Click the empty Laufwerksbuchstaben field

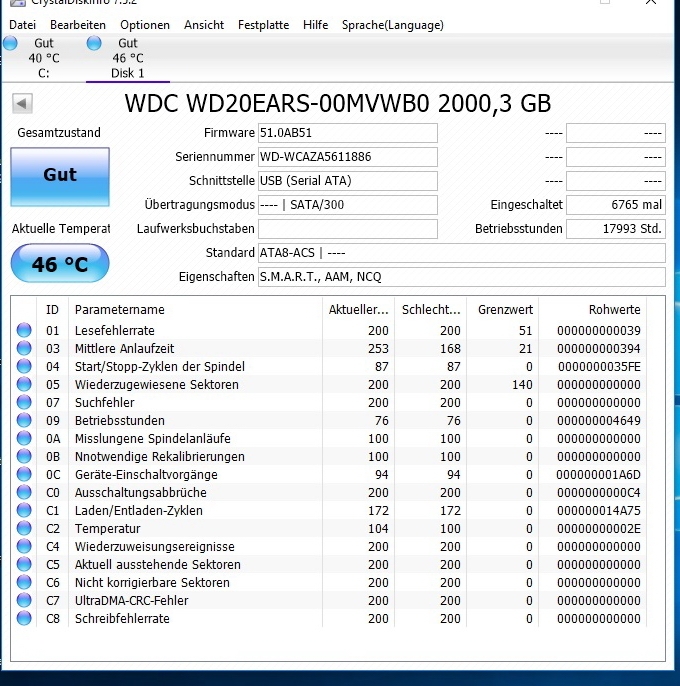coord(348,229)
